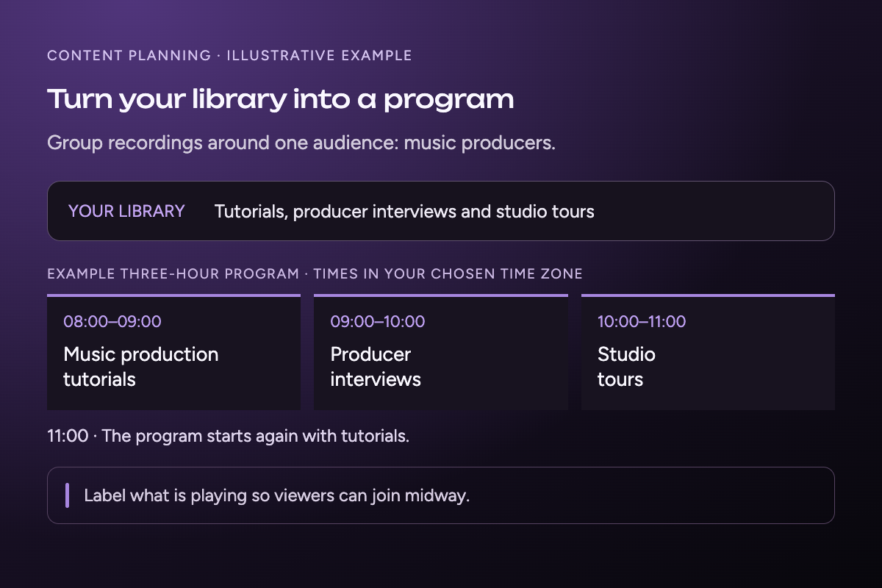Click the '08:00–09:00' time label

pyautogui.click(x=112, y=321)
